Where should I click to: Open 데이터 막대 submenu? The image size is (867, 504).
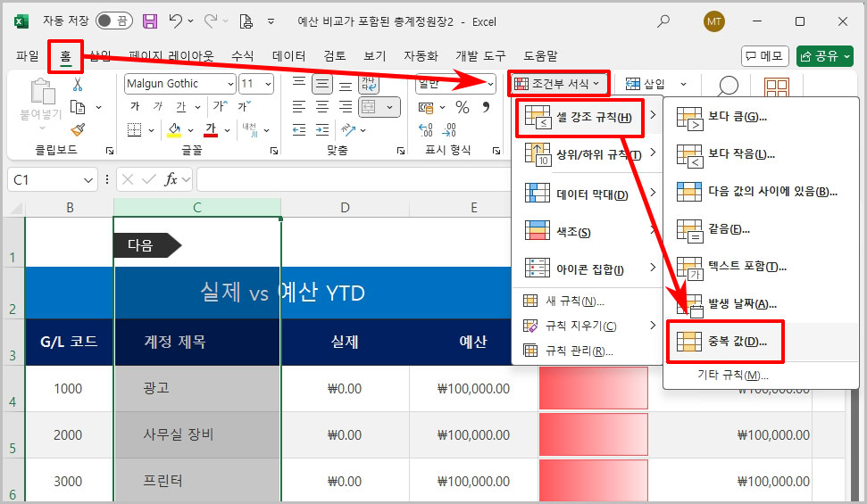click(588, 194)
